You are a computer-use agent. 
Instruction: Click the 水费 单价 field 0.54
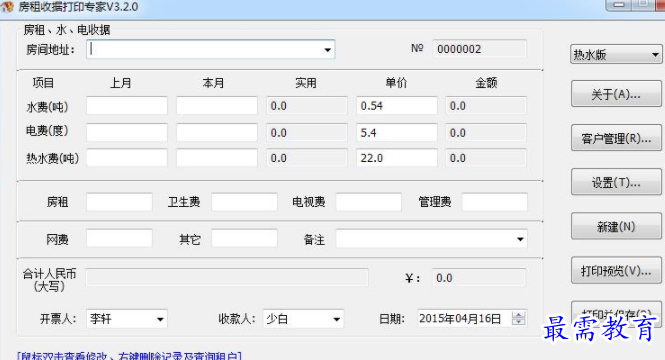397,106
